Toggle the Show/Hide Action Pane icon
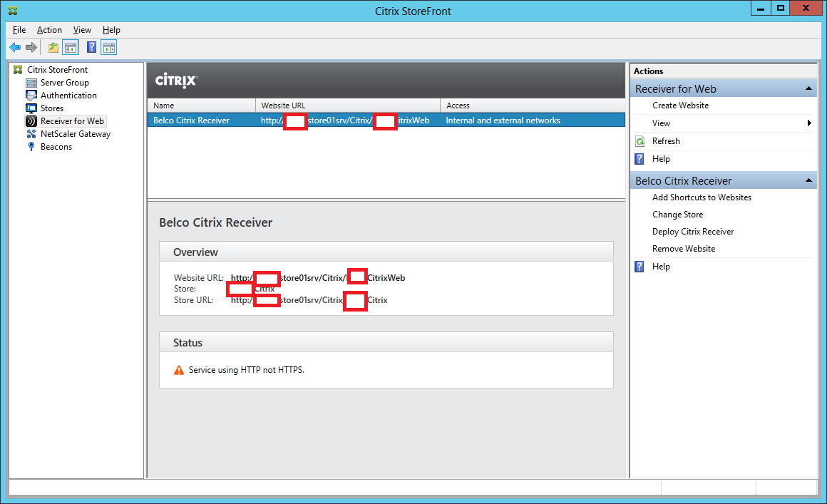This screenshot has height=504, width=827. point(108,48)
